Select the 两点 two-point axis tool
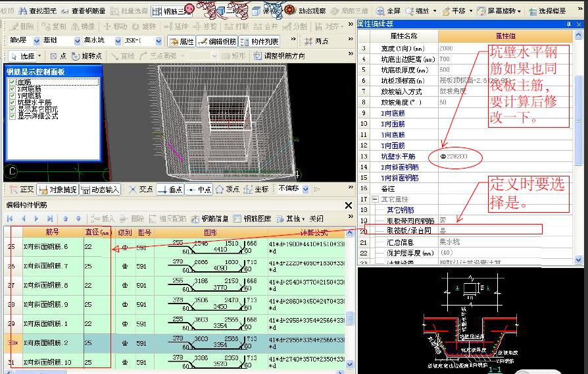The height and width of the screenshot is (374, 588). 317,41
